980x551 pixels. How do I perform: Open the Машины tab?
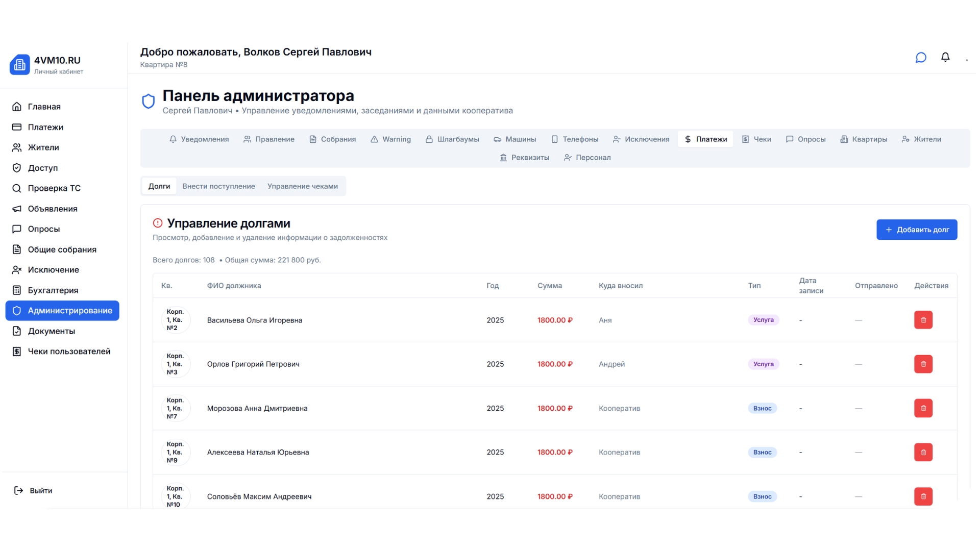coord(515,139)
